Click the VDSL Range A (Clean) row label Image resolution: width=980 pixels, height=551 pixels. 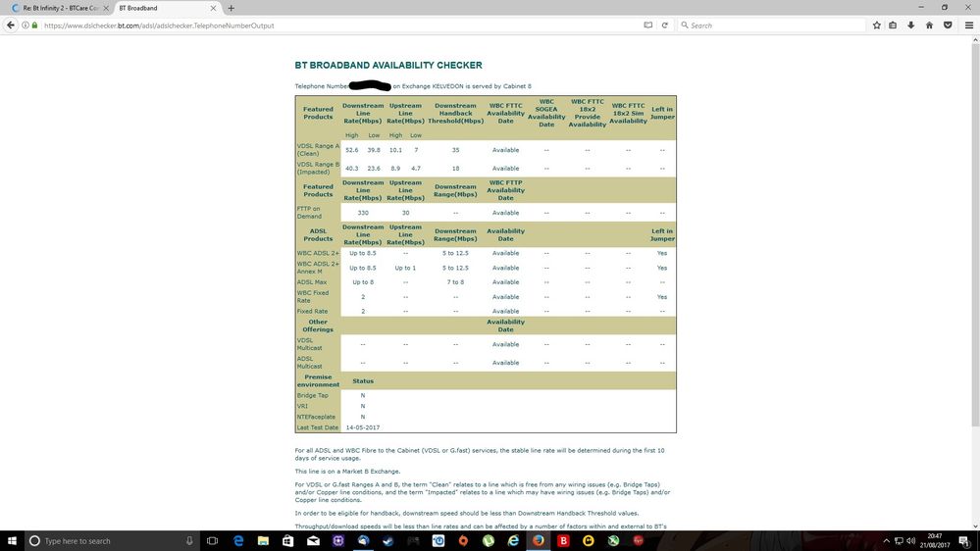click(x=318, y=150)
